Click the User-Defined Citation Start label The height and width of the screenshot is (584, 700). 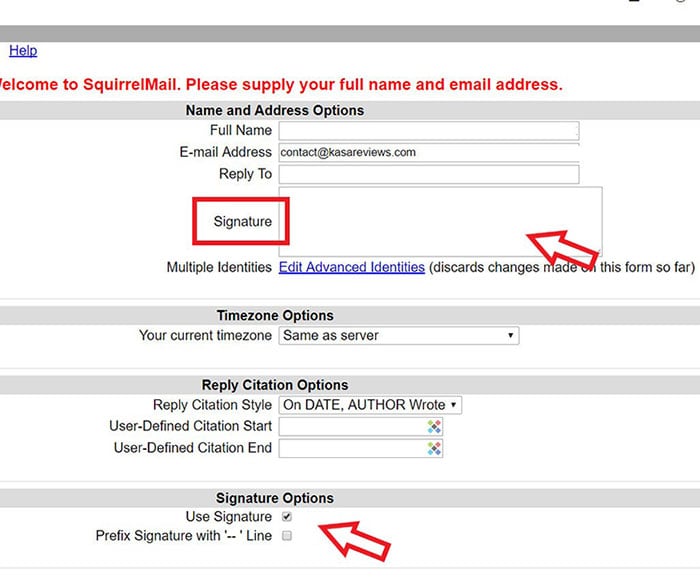pyautogui.click(x=191, y=426)
